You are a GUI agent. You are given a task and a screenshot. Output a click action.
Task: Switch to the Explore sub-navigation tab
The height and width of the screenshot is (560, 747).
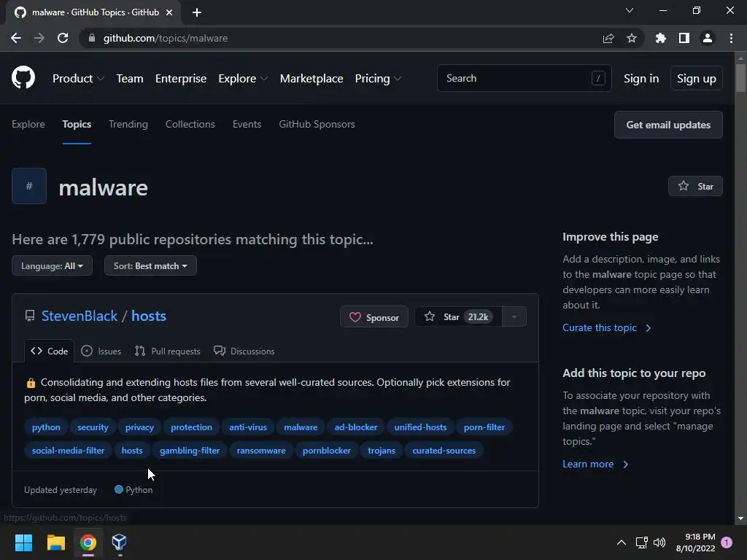pyautogui.click(x=28, y=124)
